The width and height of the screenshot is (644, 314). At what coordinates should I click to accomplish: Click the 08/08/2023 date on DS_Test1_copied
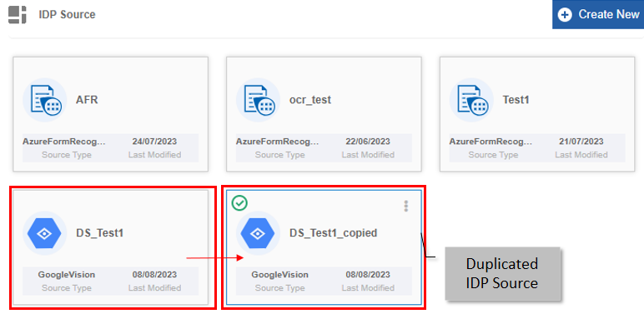368,275
